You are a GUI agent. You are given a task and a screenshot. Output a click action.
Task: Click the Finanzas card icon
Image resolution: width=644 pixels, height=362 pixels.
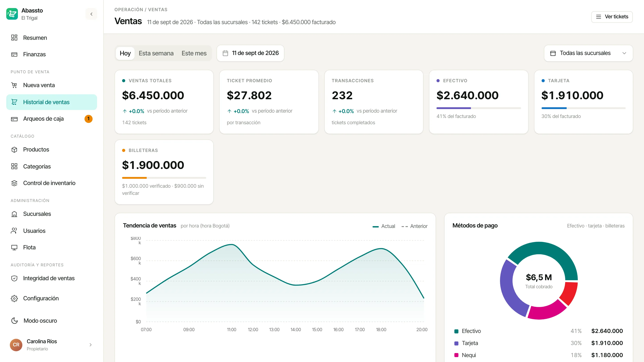[x=14, y=55]
